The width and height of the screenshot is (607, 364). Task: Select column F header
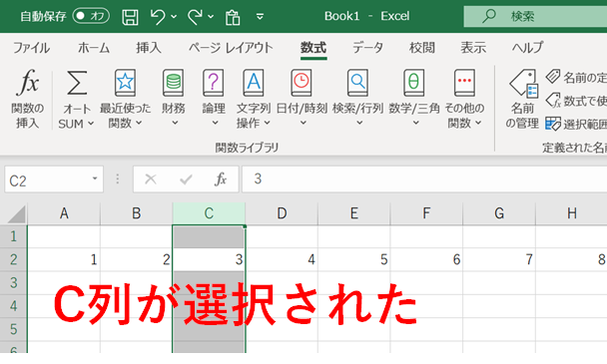pyautogui.click(x=426, y=213)
